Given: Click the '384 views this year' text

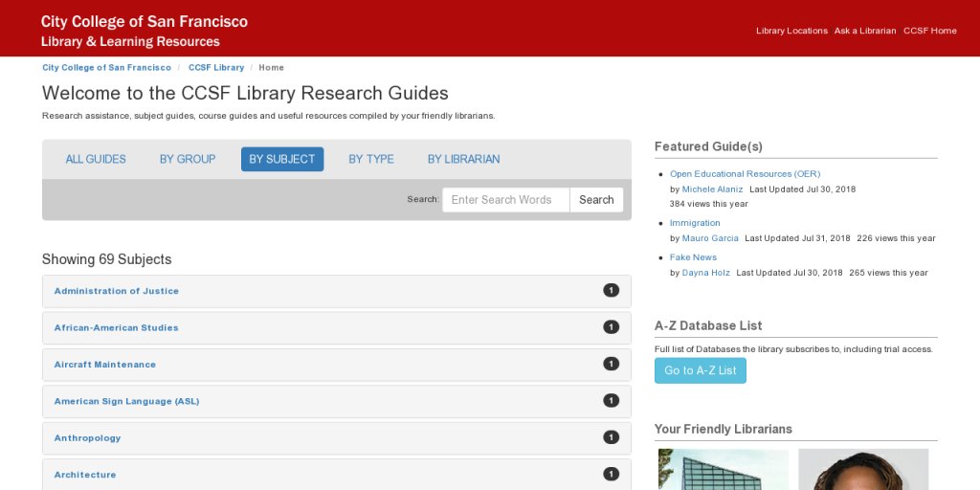Looking at the screenshot, I should (708, 204).
